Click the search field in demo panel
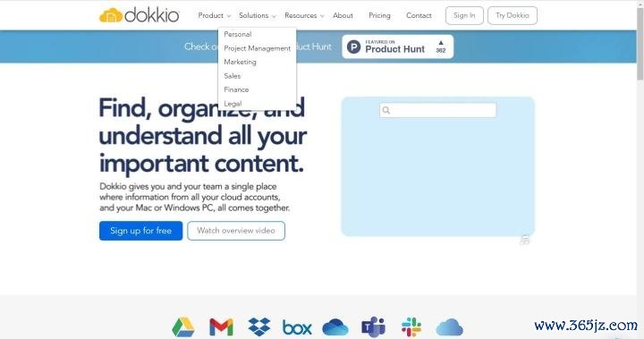The width and height of the screenshot is (644, 339). coord(437,110)
